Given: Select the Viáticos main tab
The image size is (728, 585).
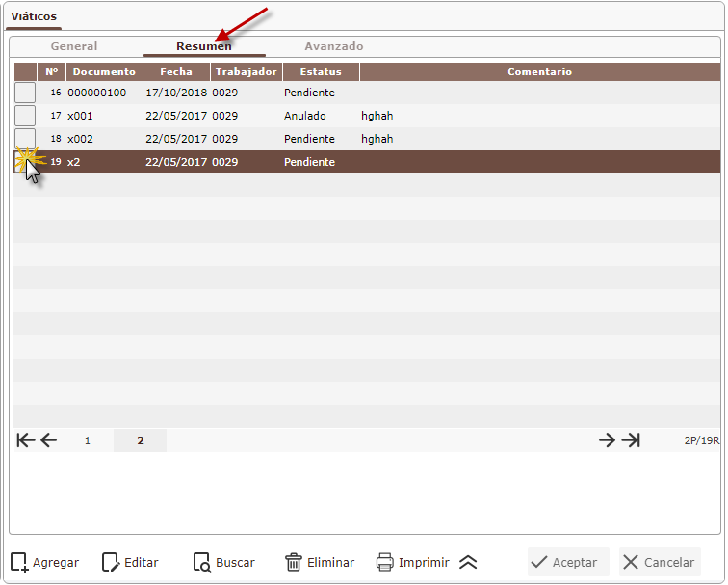Looking at the screenshot, I should tap(34, 16).
